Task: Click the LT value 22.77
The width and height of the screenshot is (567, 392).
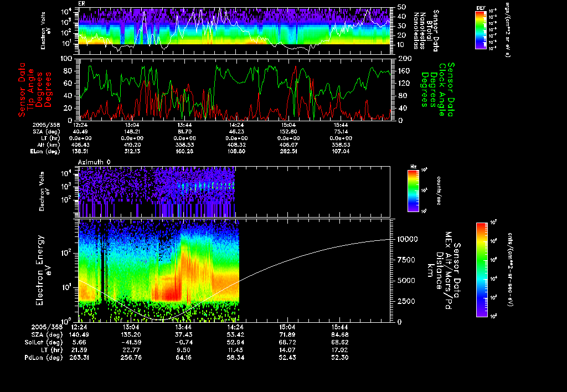Action: coord(131,350)
